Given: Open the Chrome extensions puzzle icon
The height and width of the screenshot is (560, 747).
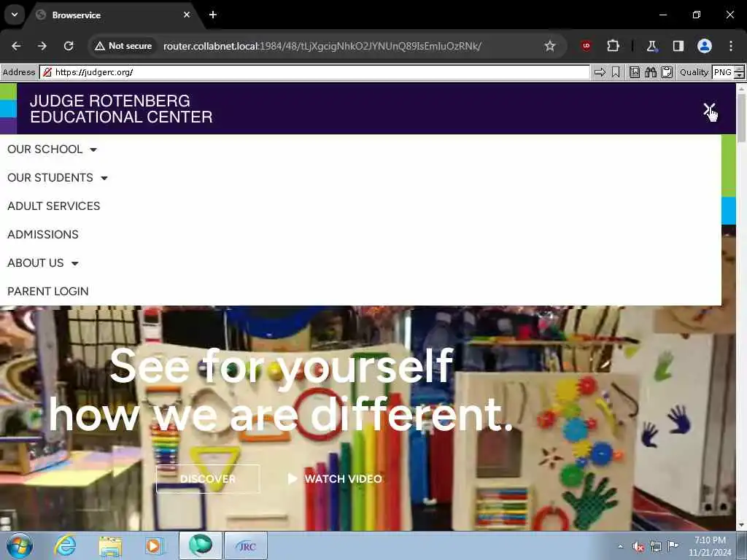Looking at the screenshot, I should tap(613, 46).
